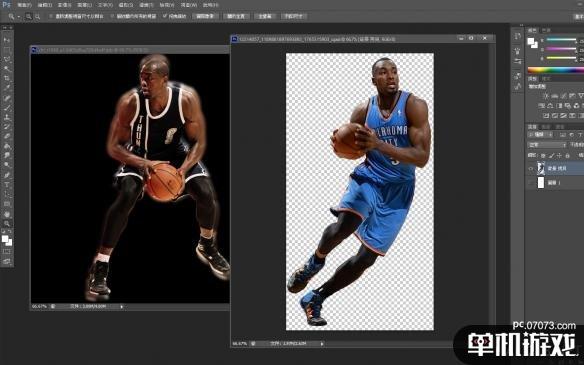
Task: Select the Dodge tool
Action: (x=7, y=165)
